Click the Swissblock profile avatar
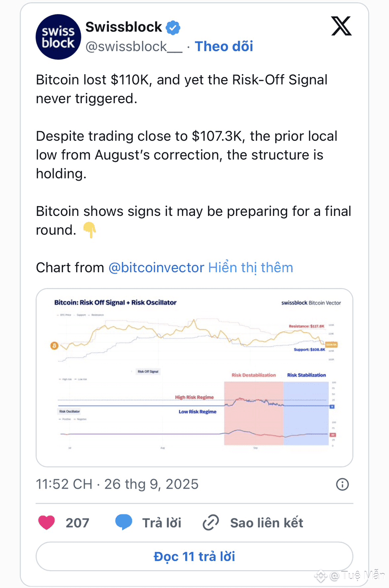Screen dimensions: 389x588 (58, 37)
